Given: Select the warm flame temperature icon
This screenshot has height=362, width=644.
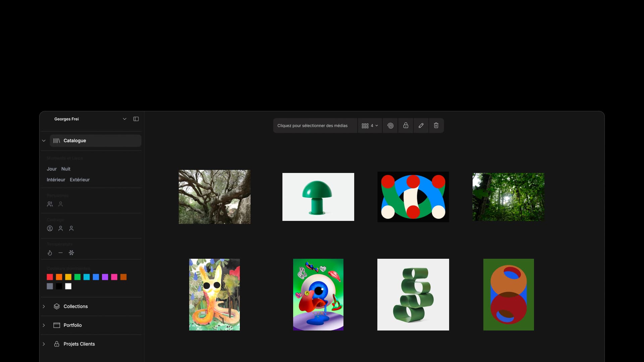Looking at the screenshot, I should point(50,253).
